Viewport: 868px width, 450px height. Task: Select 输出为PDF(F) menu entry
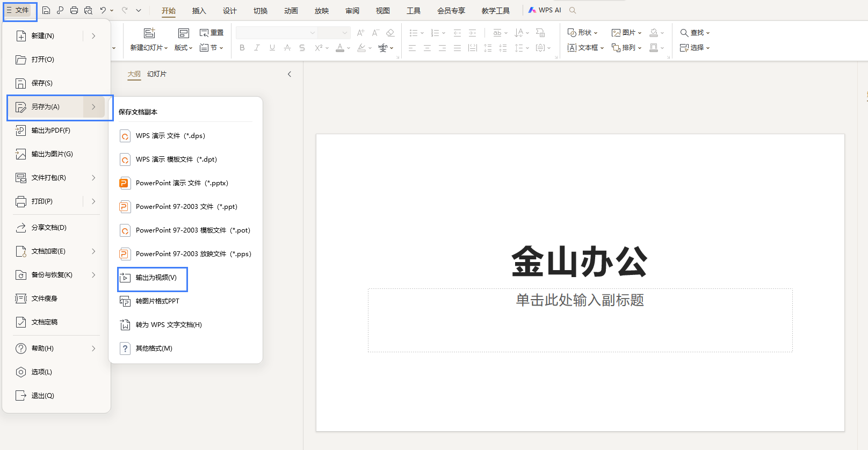point(56,130)
